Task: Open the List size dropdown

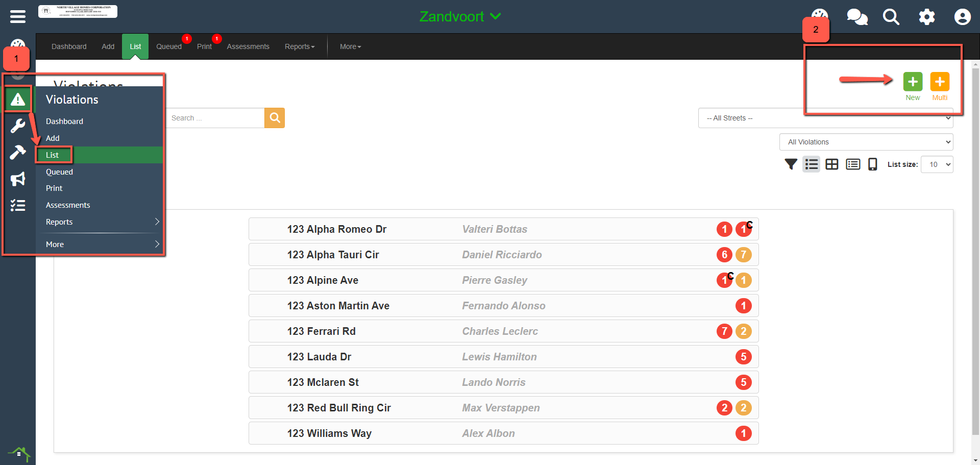Action: 937,164
